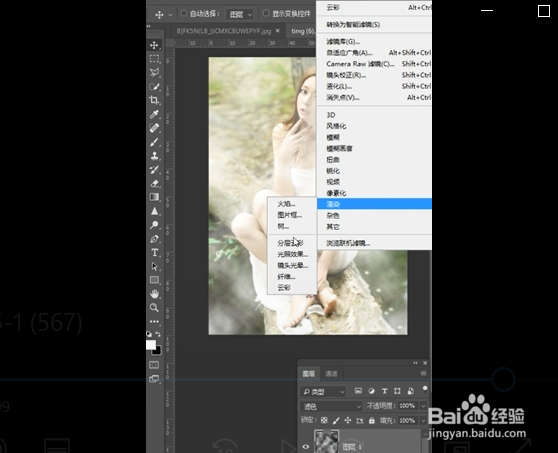Open Camera Raw filter menu item
This screenshot has width=558, height=453.
pos(374,64)
